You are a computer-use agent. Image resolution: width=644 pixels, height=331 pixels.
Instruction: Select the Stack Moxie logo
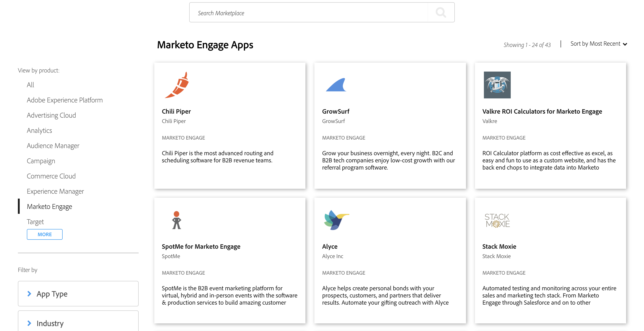(x=498, y=221)
